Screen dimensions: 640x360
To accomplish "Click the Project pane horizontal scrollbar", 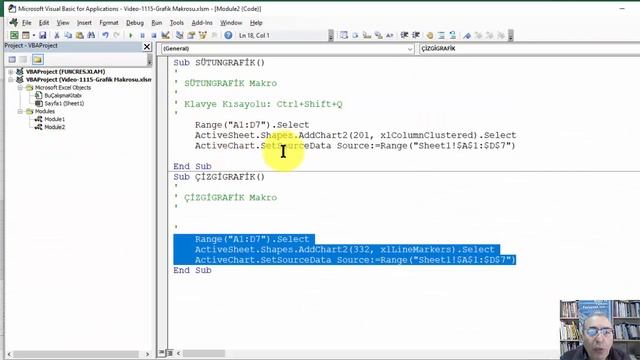I will pos(76,354).
